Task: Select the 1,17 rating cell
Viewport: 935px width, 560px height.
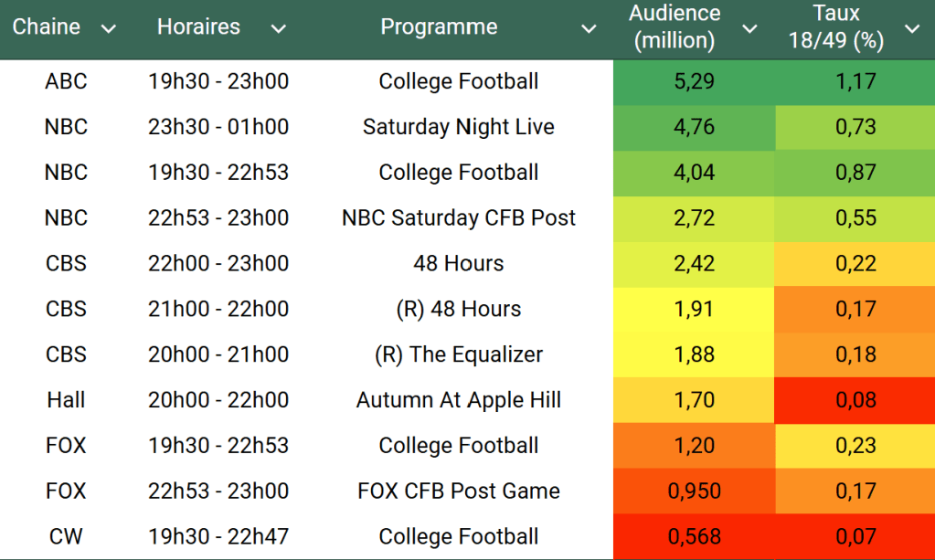Action: (855, 81)
